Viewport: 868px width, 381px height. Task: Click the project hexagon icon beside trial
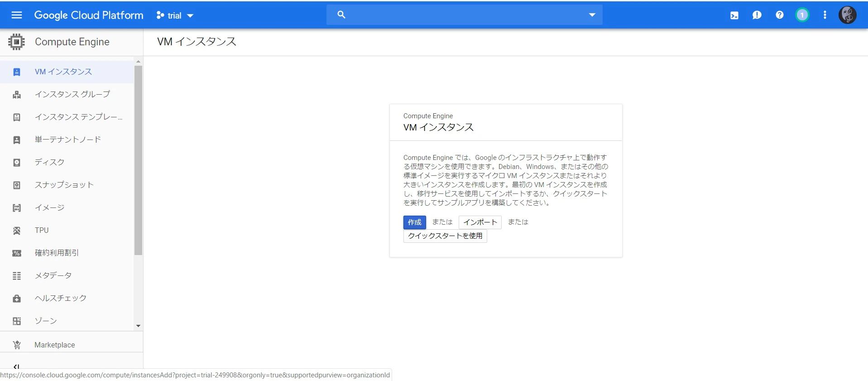160,15
